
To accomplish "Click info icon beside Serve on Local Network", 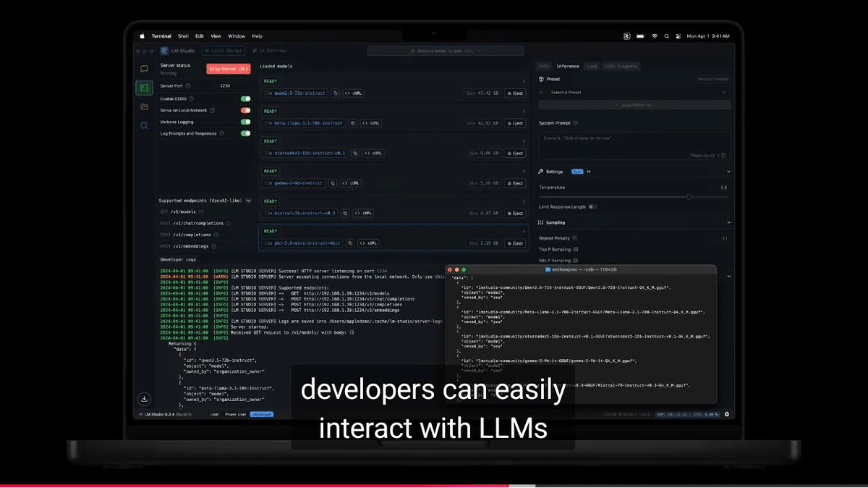I will tap(212, 111).
